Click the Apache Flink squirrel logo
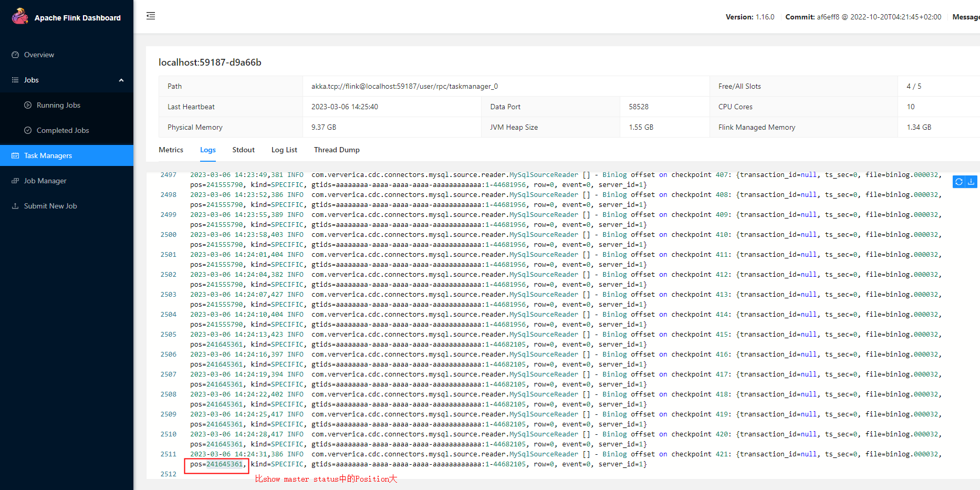 (20, 16)
